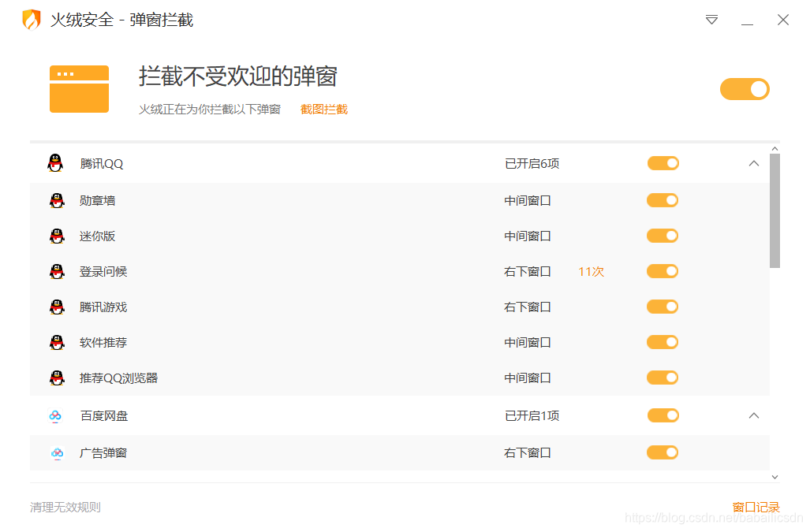The width and height of the screenshot is (810, 532).
Task: Click the 广告弹窗 Baidu icon
Action: [x=57, y=453]
